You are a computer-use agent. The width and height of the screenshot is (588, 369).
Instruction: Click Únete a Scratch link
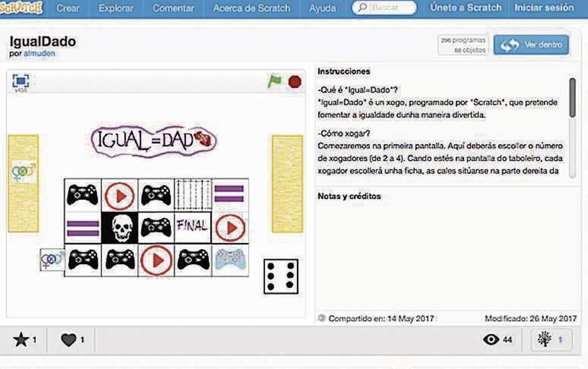pyautogui.click(x=465, y=8)
